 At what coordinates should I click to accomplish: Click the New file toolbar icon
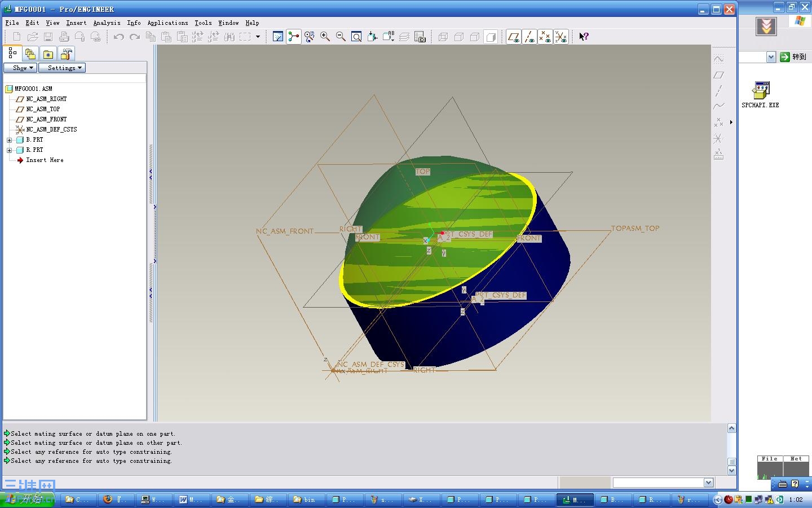(17, 37)
